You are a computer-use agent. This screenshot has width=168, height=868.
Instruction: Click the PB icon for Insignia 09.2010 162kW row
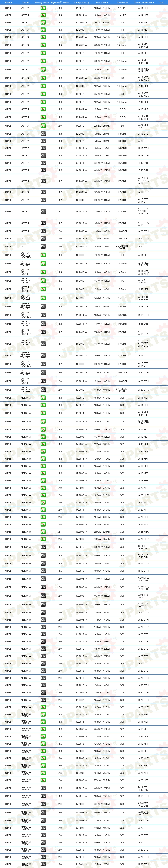point(43,707)
